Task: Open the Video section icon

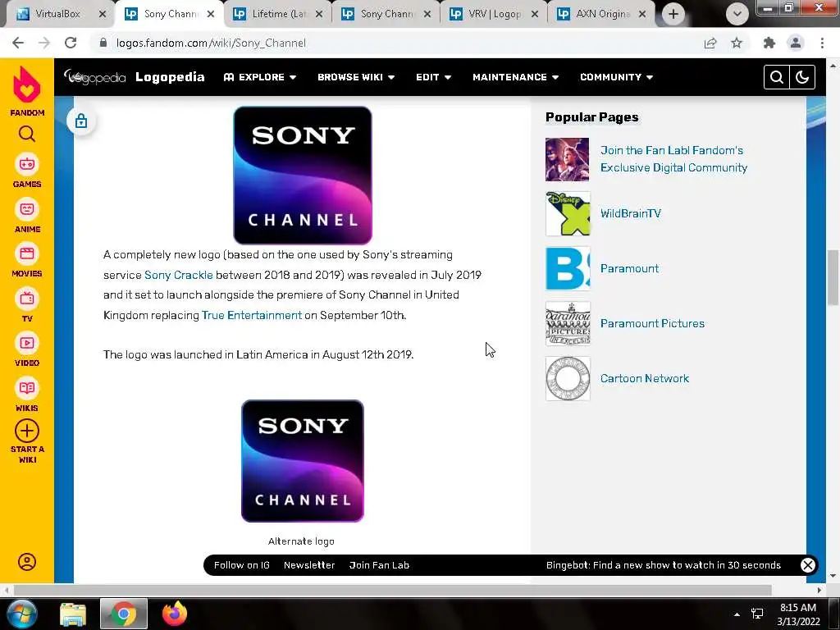Action: (x=27, y=343)
